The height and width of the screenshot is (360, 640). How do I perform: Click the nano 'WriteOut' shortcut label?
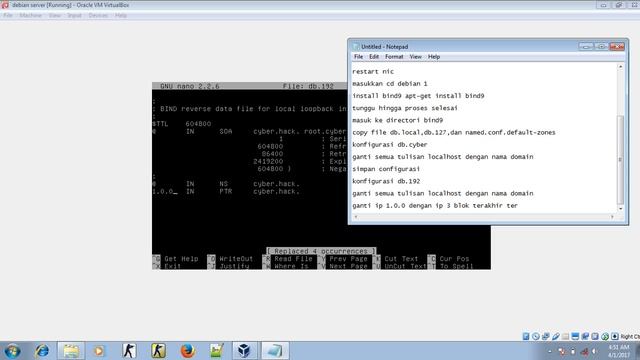click(236, 259)
